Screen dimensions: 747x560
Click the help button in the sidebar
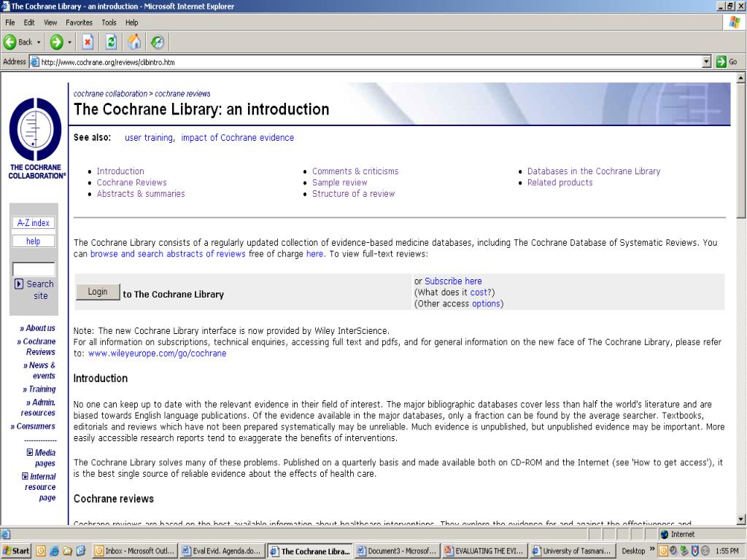[34, 241]
